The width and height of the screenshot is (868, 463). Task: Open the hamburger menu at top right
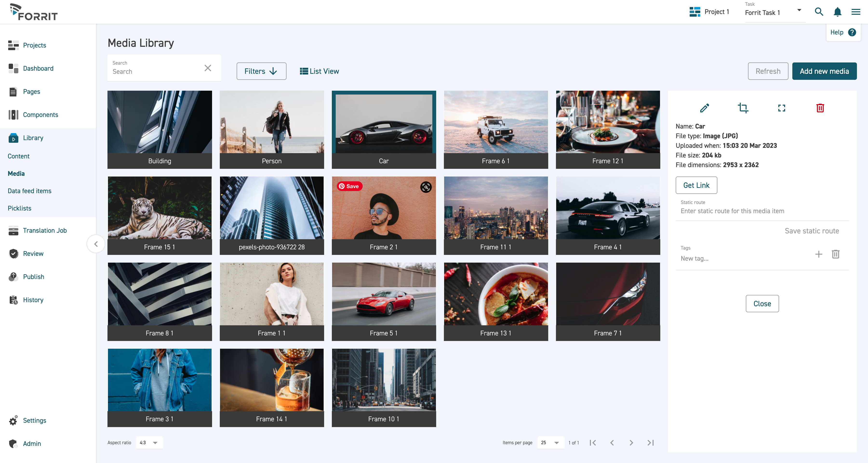pyautogui.click(x=856, y=12)
